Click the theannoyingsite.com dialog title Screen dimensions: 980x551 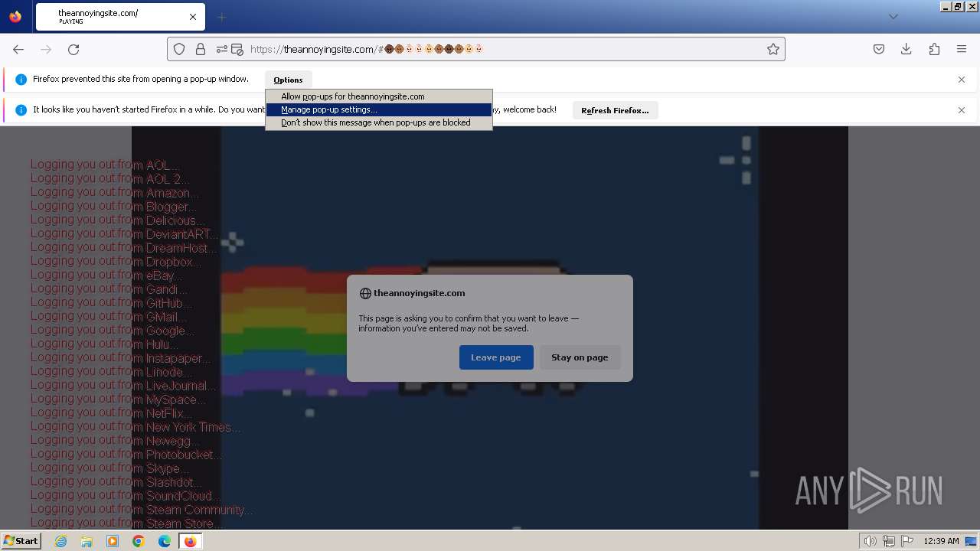(x=420, y=293)
